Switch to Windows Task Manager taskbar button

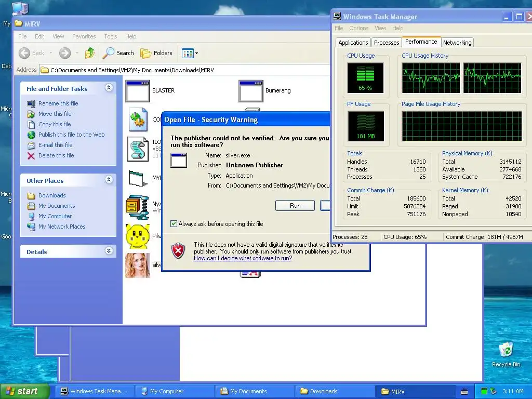tap(95, 391)
